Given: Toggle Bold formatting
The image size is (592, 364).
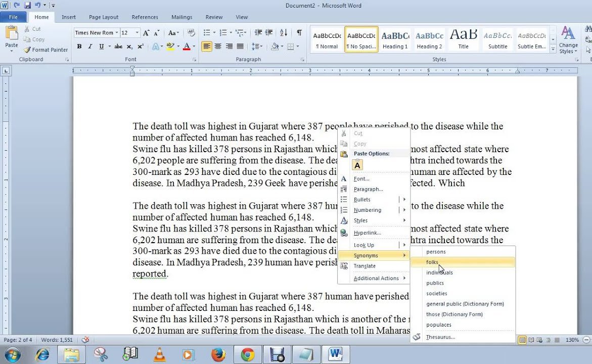Looking at the screenshot, I should pyautogui.click(x=79, y=47).
